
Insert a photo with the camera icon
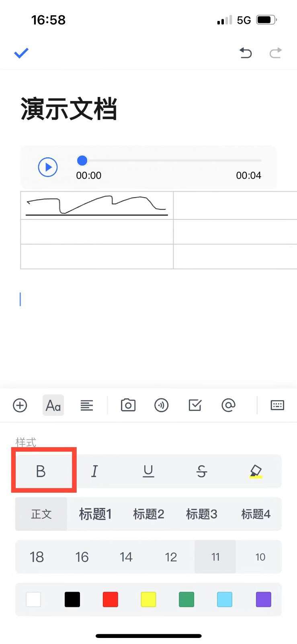point(128,405)
